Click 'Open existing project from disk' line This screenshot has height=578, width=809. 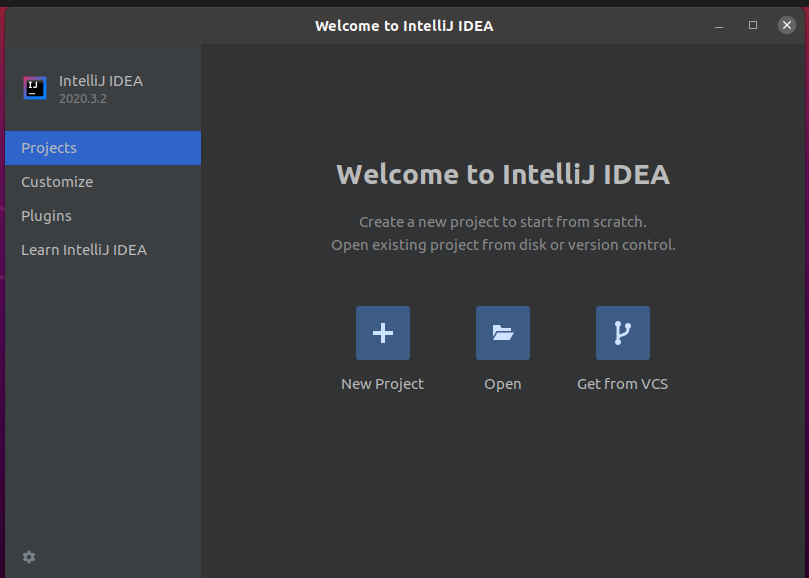click(503, 245)
